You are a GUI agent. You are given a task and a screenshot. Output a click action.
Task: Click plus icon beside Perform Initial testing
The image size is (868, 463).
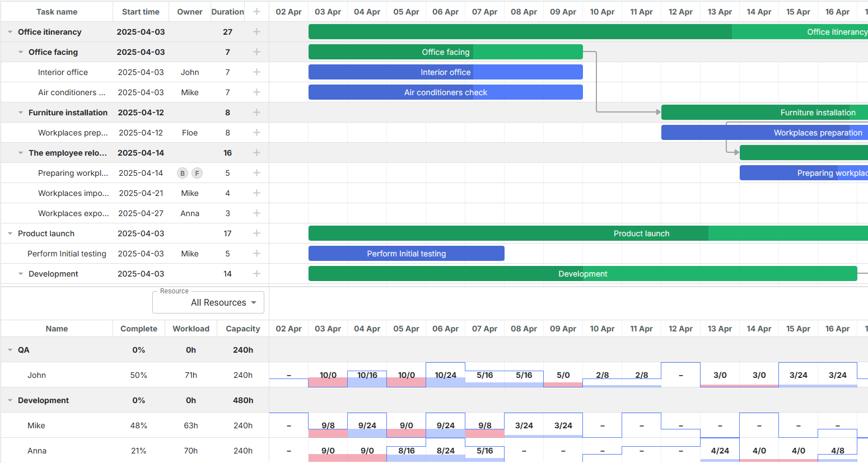pos(256,254)
